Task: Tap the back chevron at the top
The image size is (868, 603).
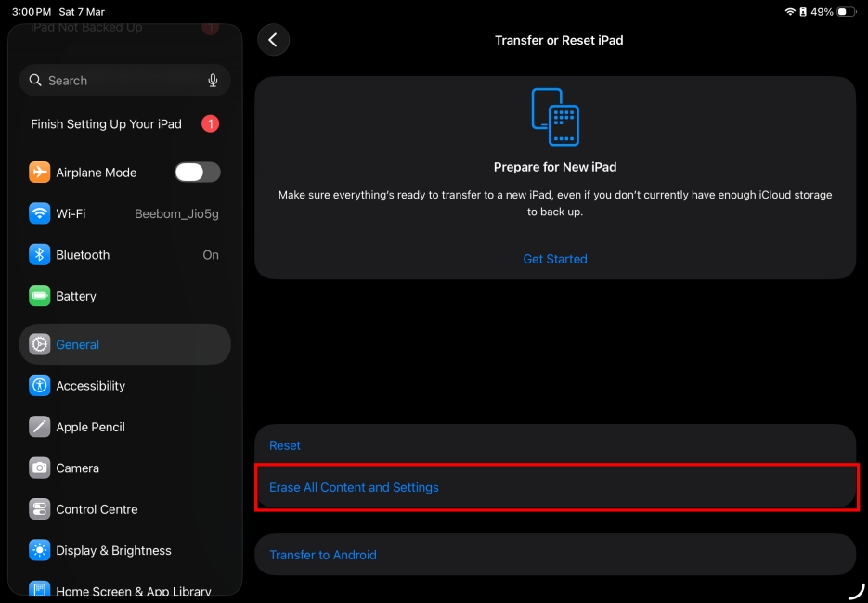Action: pyautogui.click(x=273, y=40)
